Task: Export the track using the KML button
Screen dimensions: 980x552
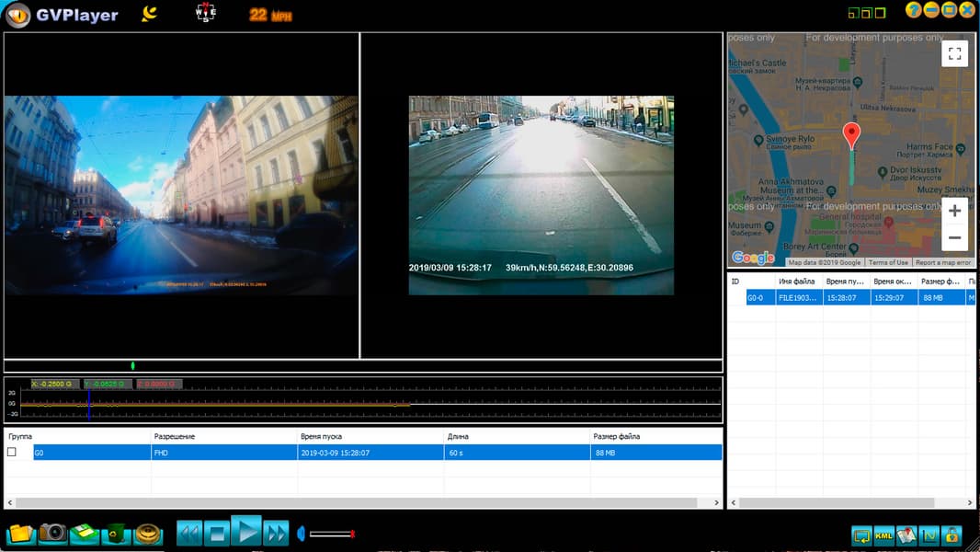Action: pyautogui.click(x=884, y=535)
